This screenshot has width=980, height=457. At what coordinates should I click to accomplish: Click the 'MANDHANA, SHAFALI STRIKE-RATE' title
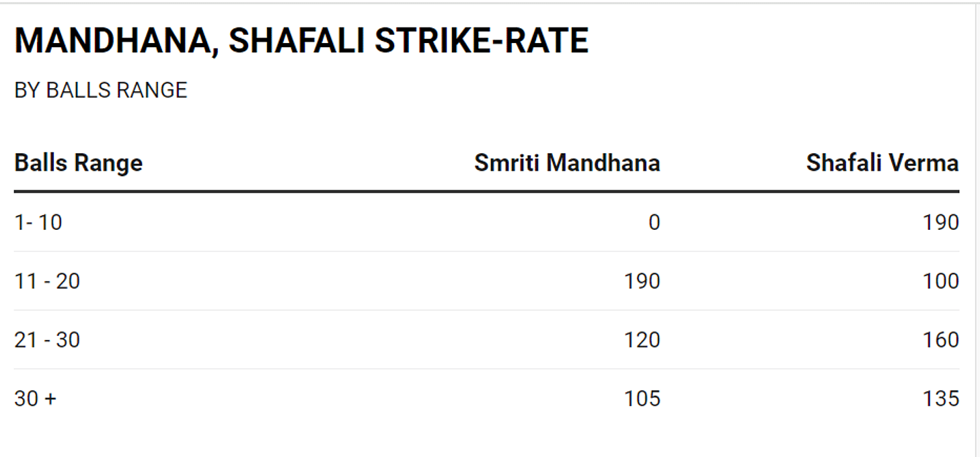click(301, 41)
